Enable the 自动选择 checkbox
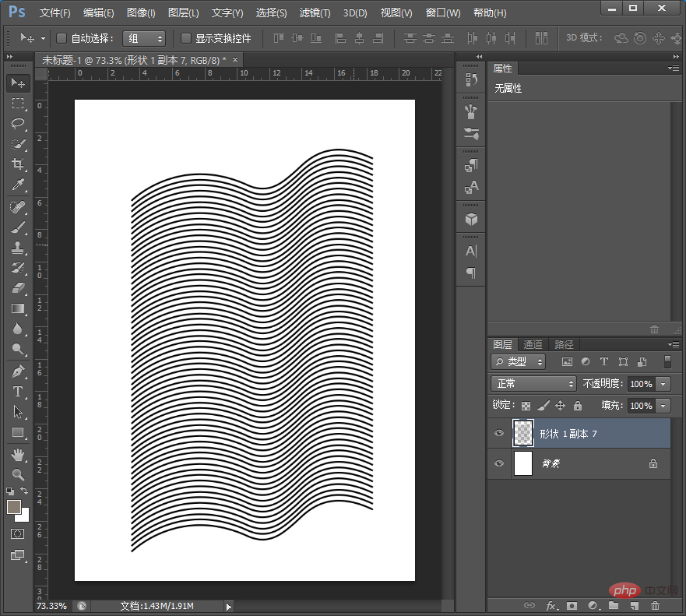 tap(62, 38)
